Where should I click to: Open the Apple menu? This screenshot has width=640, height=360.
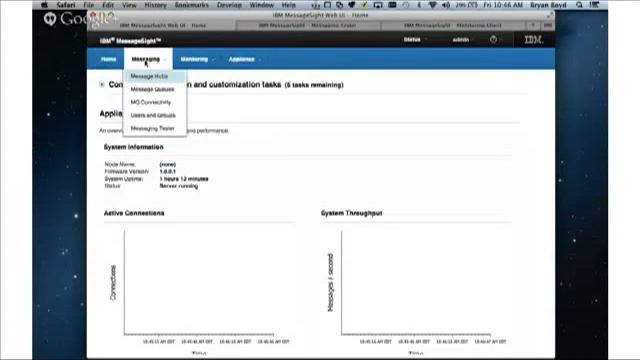(45, 5)
